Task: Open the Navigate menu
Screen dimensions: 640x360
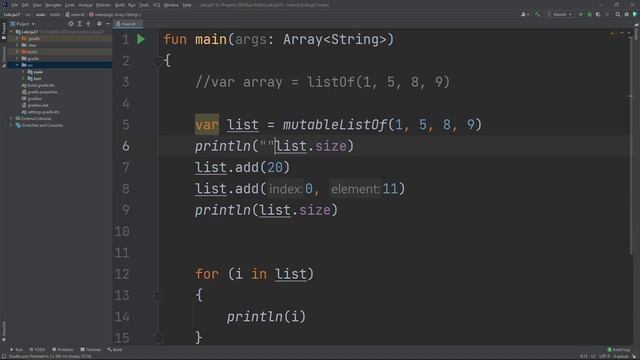Action: 53,5
